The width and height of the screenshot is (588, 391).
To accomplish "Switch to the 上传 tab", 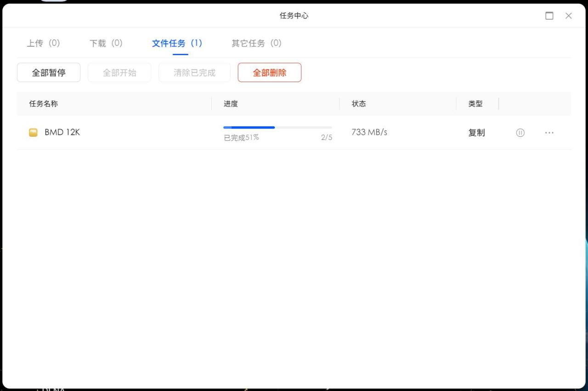I will click(43, 43).
